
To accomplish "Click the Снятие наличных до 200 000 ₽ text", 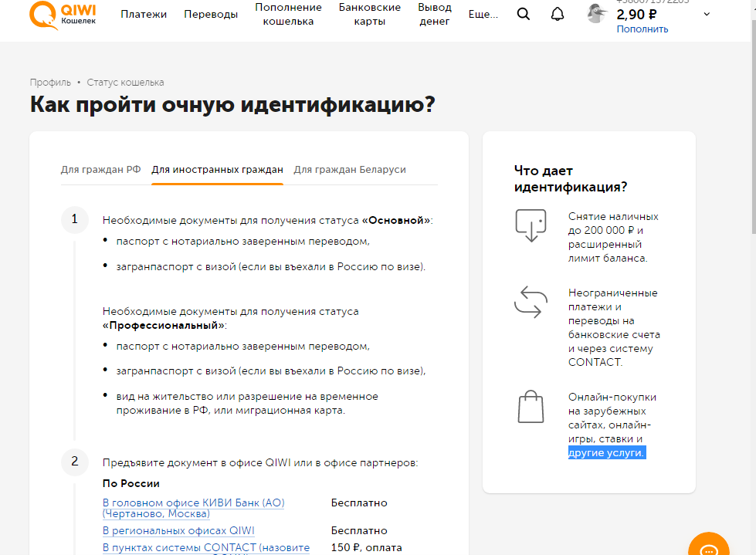I will click(x=613, y=237).
